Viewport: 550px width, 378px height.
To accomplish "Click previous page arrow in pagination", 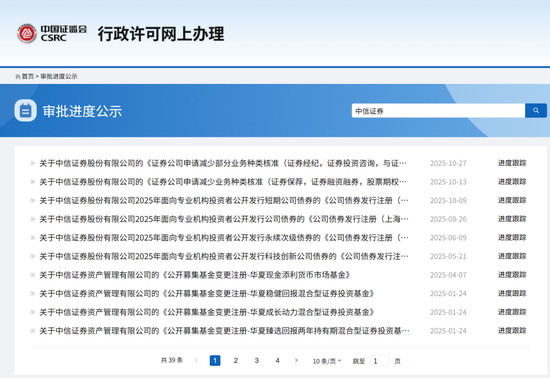I will (x=196, y=360).
